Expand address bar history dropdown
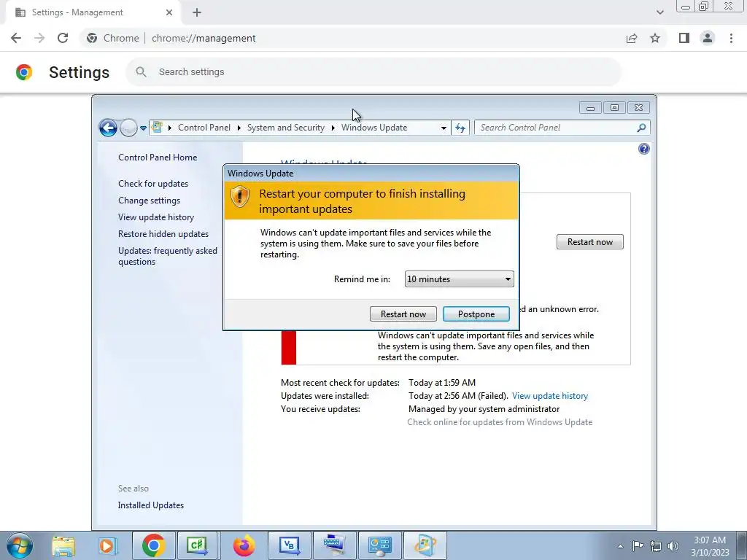 444,128
